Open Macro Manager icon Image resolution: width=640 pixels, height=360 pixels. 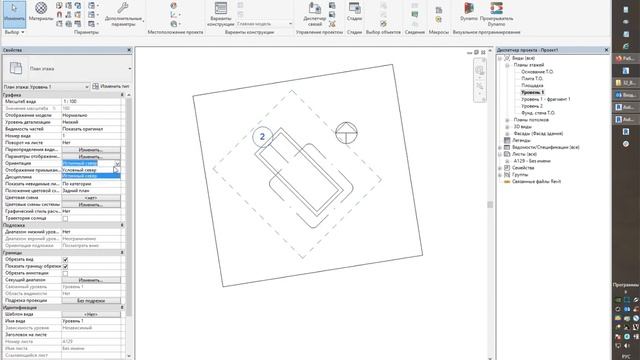point(439,10)
